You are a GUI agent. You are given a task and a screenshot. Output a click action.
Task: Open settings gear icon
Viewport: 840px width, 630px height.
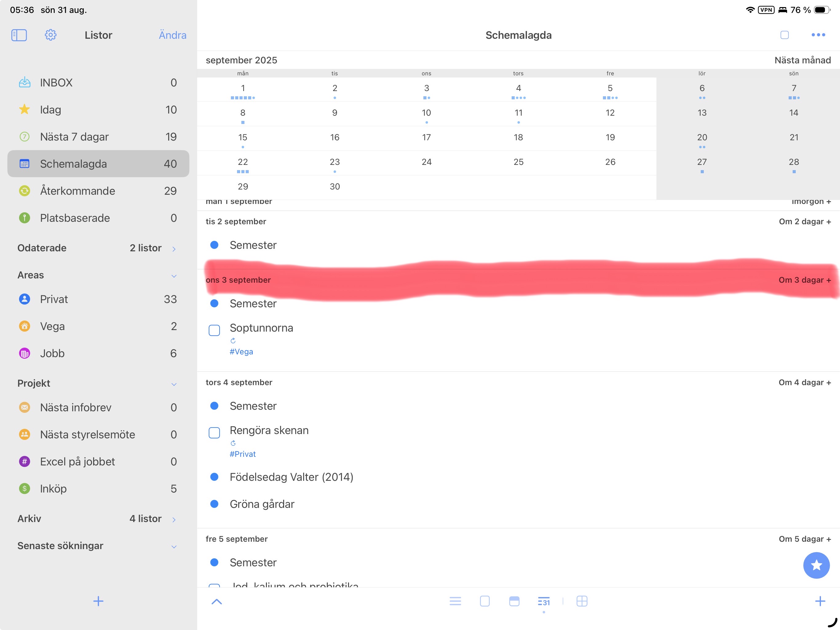tap(50, 35)
